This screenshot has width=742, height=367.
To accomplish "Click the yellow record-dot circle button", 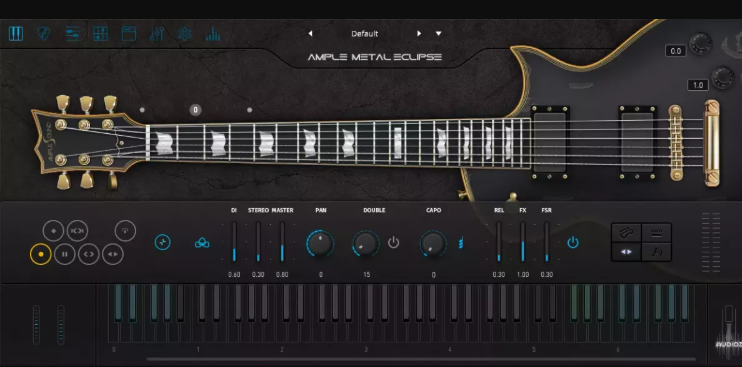I will click(41, 254).
